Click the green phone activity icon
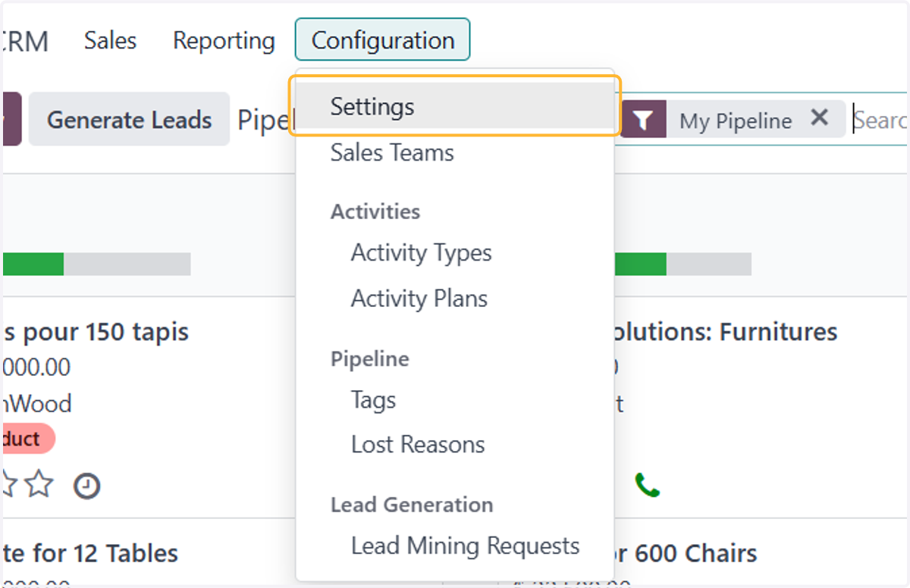Image resolution: width=910 pixels, height=588 pixels. [x=648, y=485]
